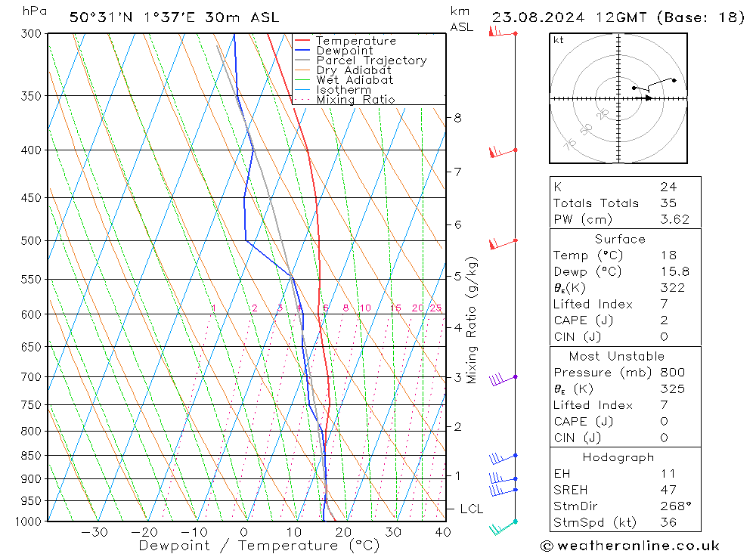This screenshot has width=756, height=554.
Task: Click the StmDir value '268°'
Action: [675, 506]
